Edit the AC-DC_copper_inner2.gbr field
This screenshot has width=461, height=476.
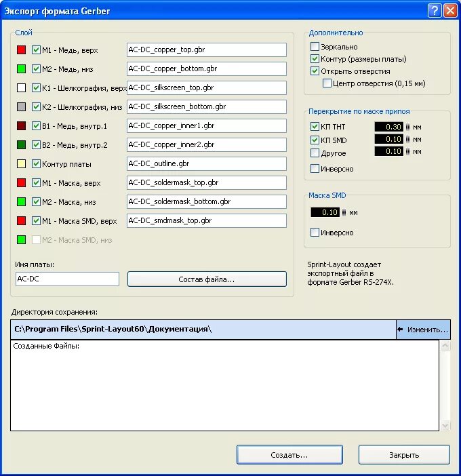coord(206,144)
